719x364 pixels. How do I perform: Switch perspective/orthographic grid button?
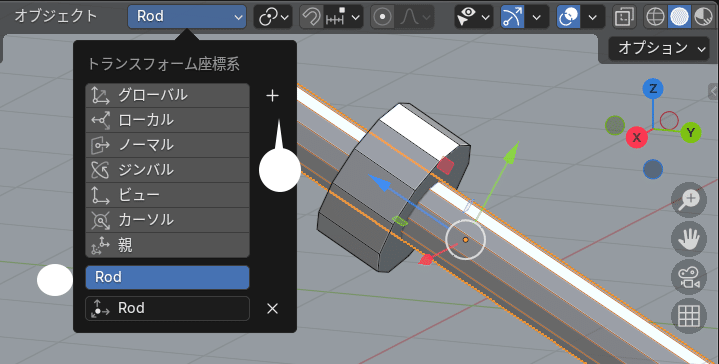(689, 316)
